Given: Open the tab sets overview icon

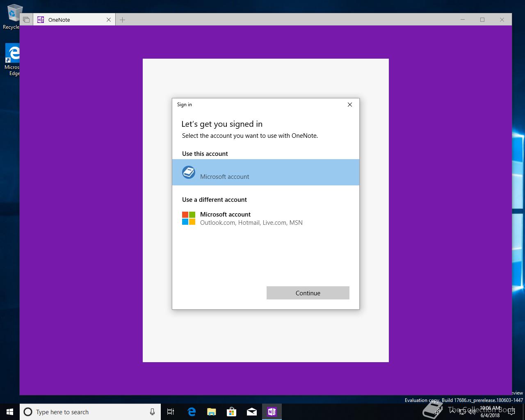Looking at the screenshot, I should tap(26, 20).
